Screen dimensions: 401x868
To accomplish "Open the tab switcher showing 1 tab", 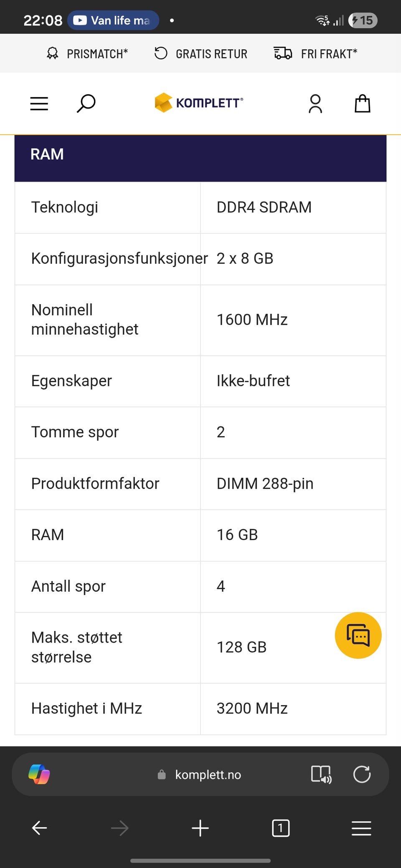I will tap(281, 828).
